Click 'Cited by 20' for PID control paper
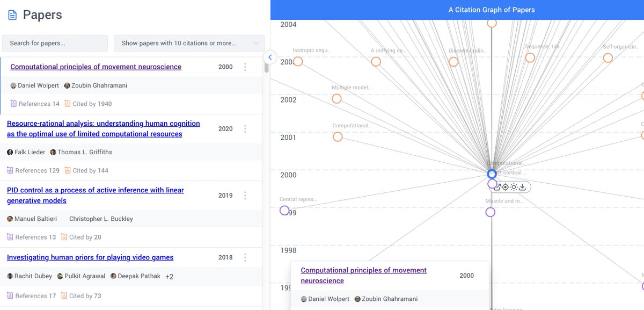644x310 pixels. click(81, 237)
